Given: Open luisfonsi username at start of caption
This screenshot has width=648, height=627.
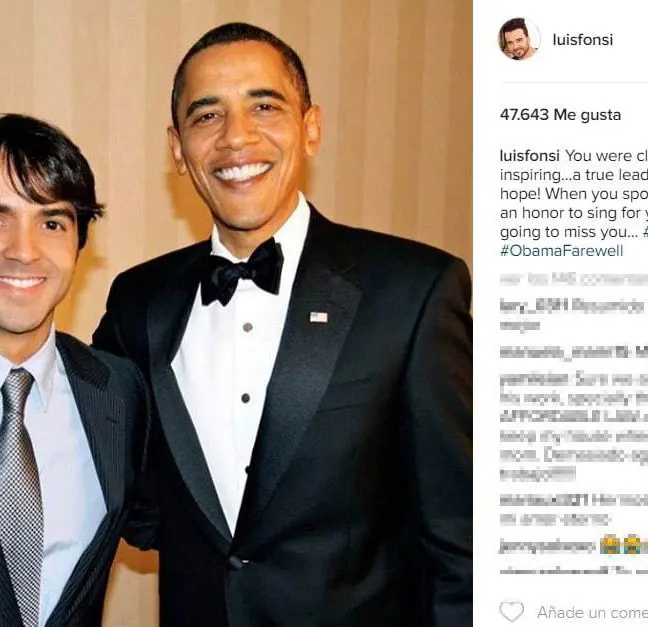Looking at the screenshot, I should pos(529,156).
